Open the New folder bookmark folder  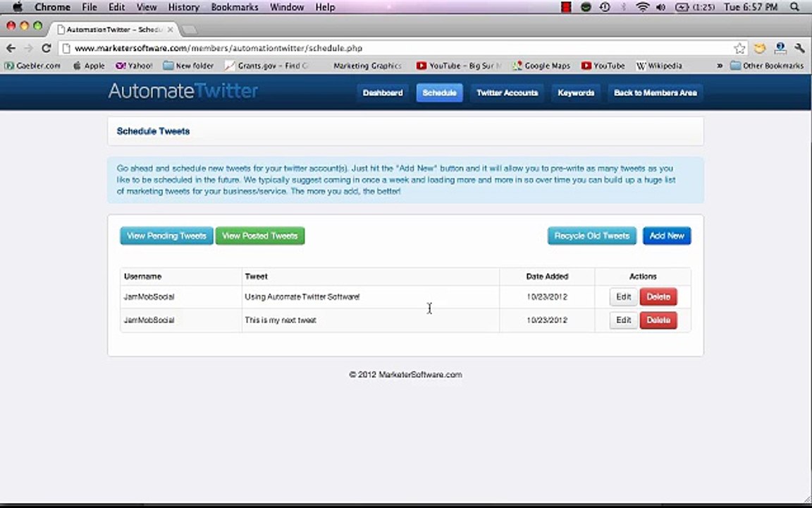click(x=188, y=66)
